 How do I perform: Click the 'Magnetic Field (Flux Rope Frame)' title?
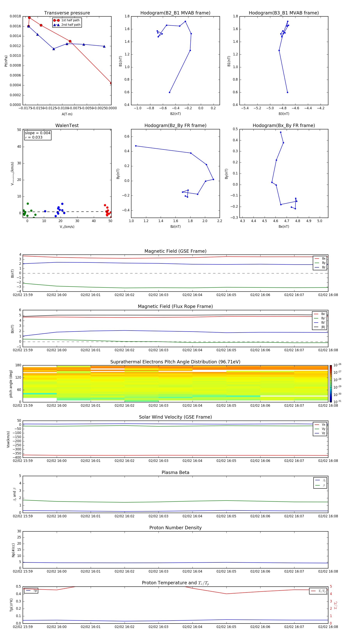pos(175,307)
